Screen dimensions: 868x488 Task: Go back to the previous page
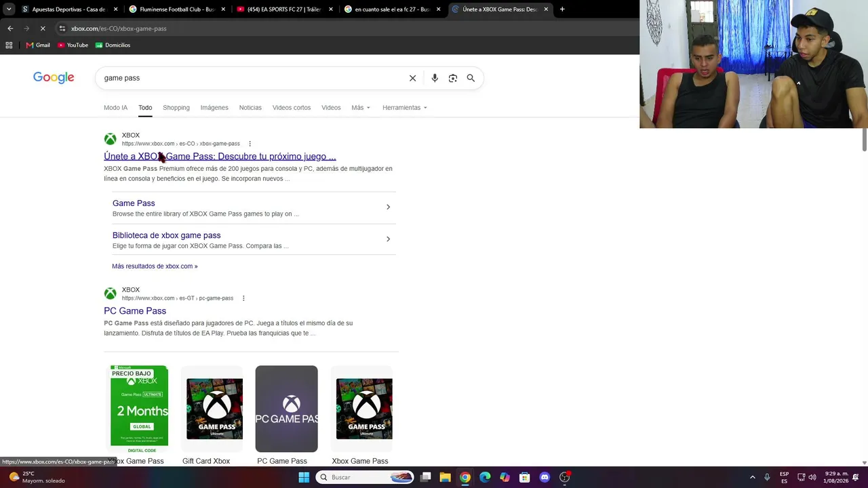pos(10,28)
